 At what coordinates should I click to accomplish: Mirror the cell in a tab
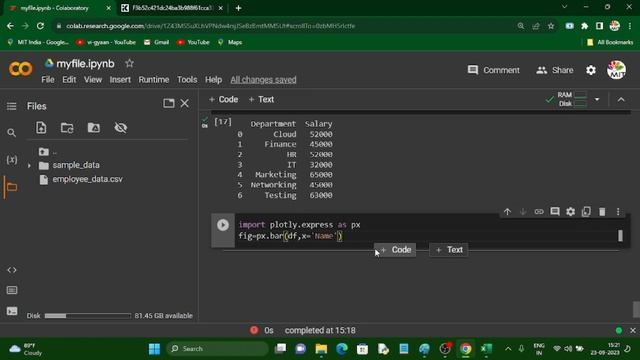coord(586,212)
